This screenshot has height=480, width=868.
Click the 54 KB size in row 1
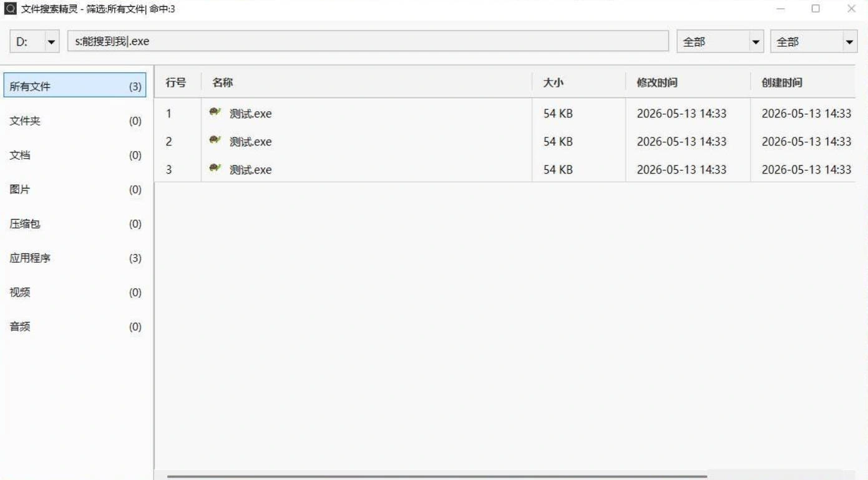coord(558,114)
